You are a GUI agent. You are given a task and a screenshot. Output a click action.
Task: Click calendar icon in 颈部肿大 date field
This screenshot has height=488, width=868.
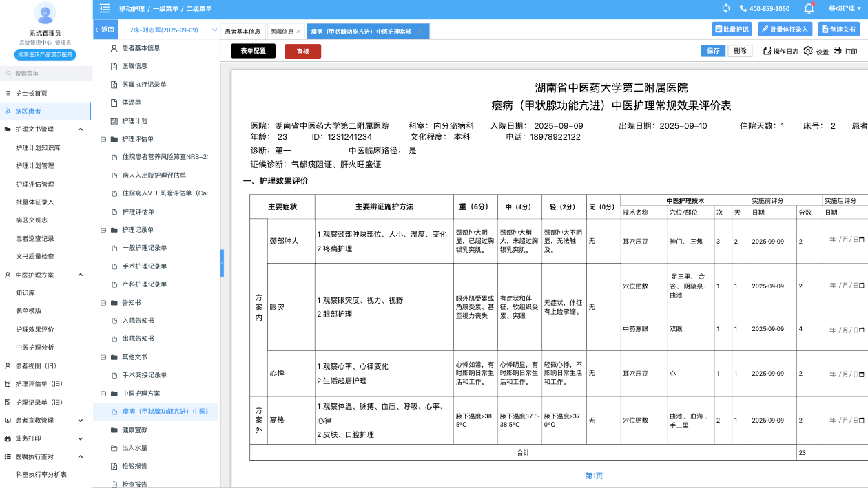coord(861,240)
